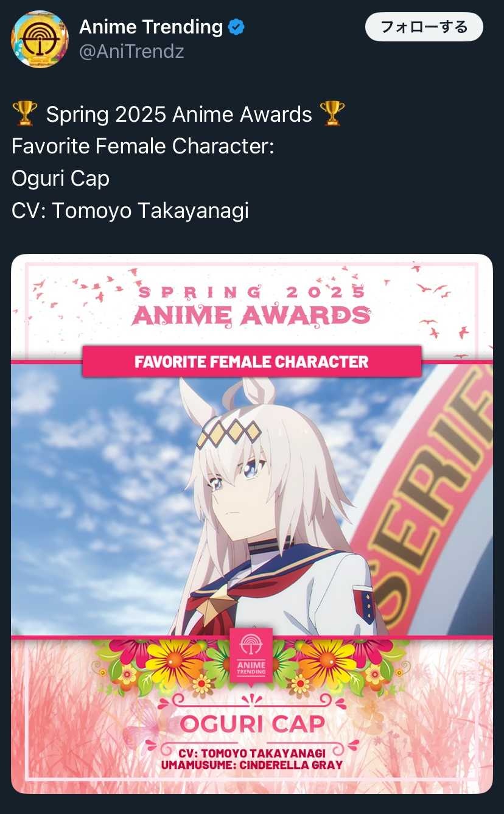Open the Anime Trending display name
This screenshot has height=814, width=504.
point(151,27)
